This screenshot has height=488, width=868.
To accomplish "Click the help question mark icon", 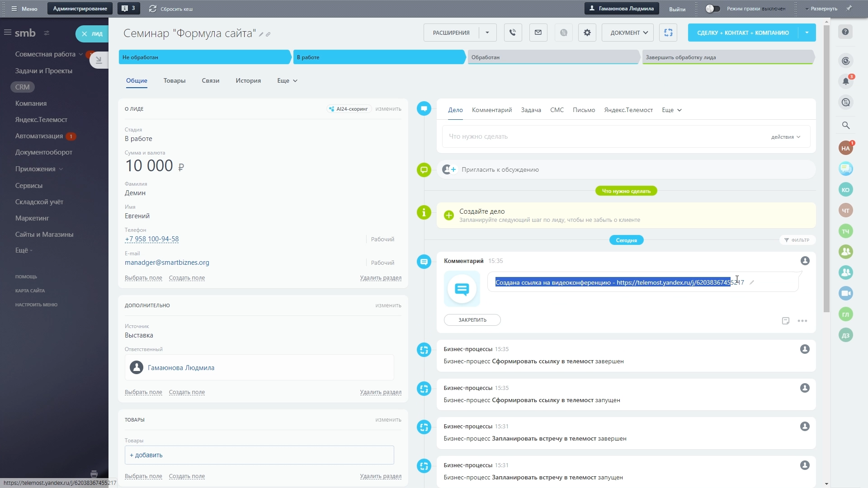I will tap(845, 32).
